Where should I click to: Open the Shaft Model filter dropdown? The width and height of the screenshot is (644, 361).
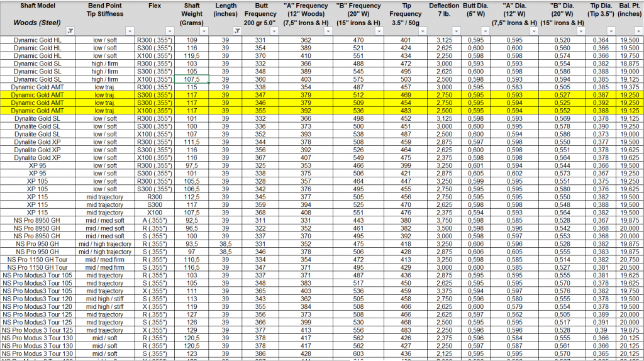coord(70,31)
